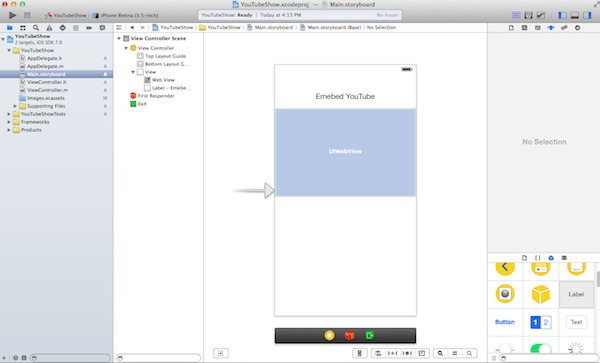600x363 pixels.
Task: Choose the Button object in library
Action: click(505, 322)
